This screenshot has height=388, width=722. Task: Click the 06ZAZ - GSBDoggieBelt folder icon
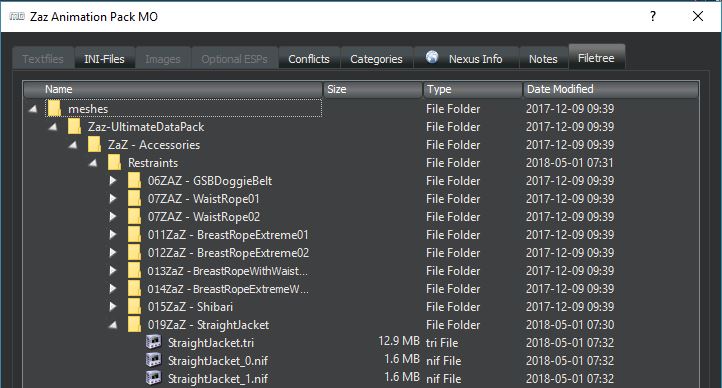134,180
